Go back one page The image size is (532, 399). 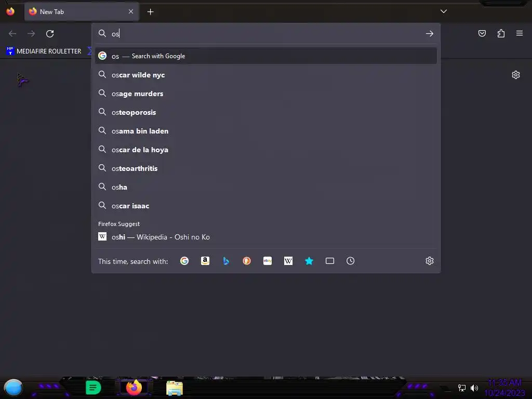click(x=12, y=34)
